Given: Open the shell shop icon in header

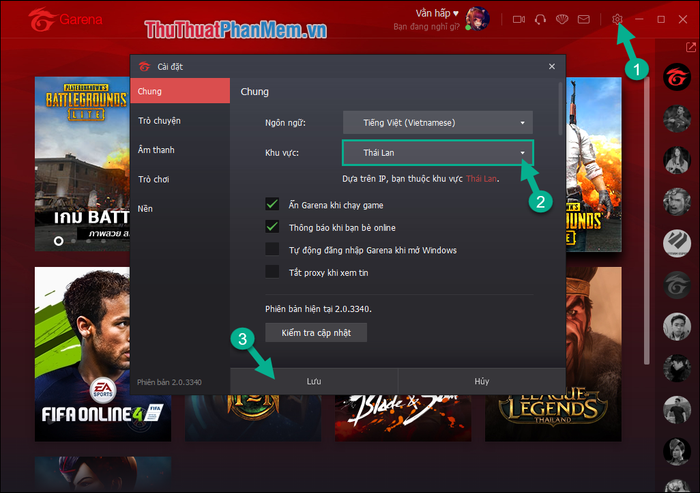Looking at the screenshot, I should pos(562,19).
